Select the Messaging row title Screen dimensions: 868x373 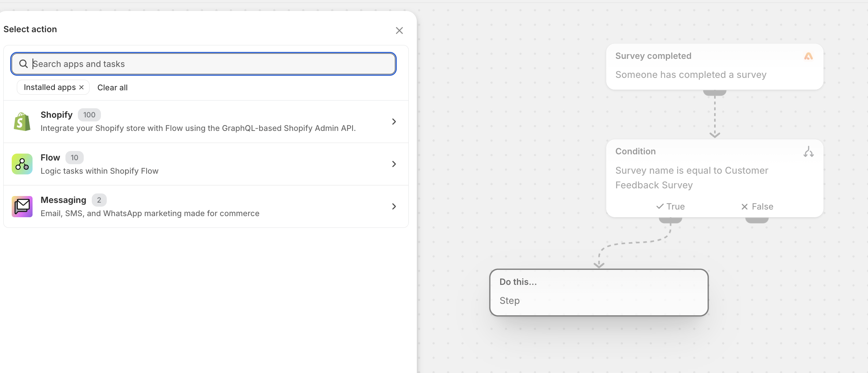(x=63, y=200)
